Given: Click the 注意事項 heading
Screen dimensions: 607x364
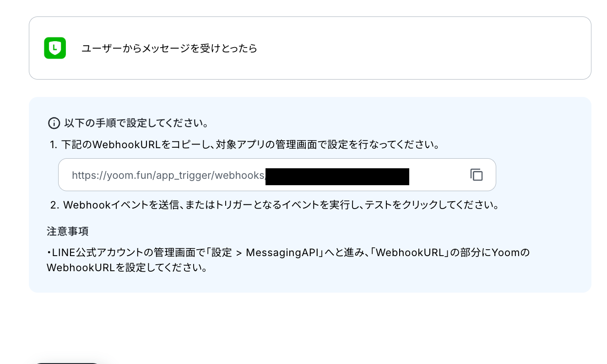Looking at the screenshot, I should tap(67, 231).
